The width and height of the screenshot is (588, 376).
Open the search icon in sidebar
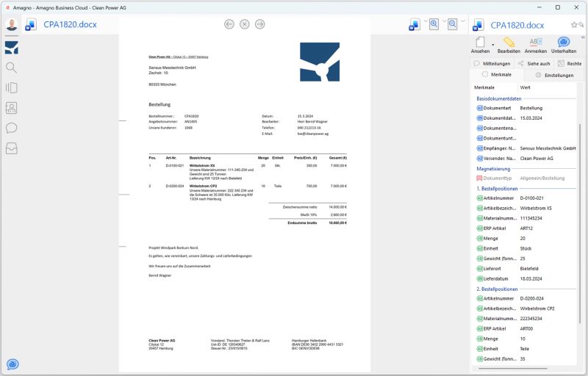(x=12, y=68)
